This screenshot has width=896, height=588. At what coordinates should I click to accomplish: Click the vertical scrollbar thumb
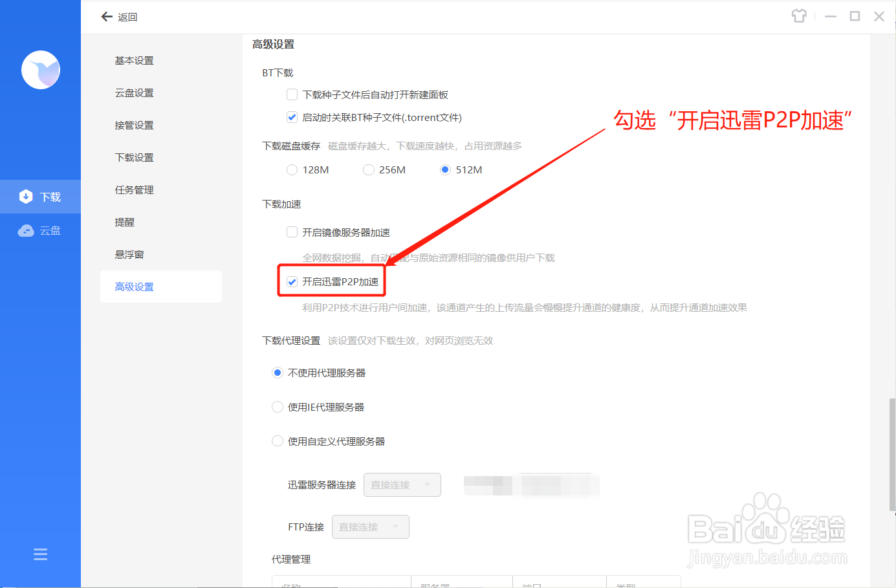892,455
